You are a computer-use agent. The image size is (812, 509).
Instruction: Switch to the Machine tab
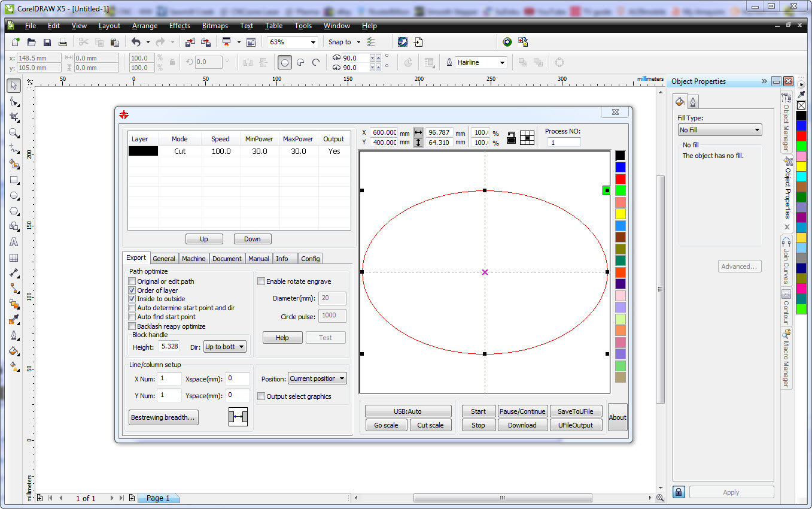[193, 259]
